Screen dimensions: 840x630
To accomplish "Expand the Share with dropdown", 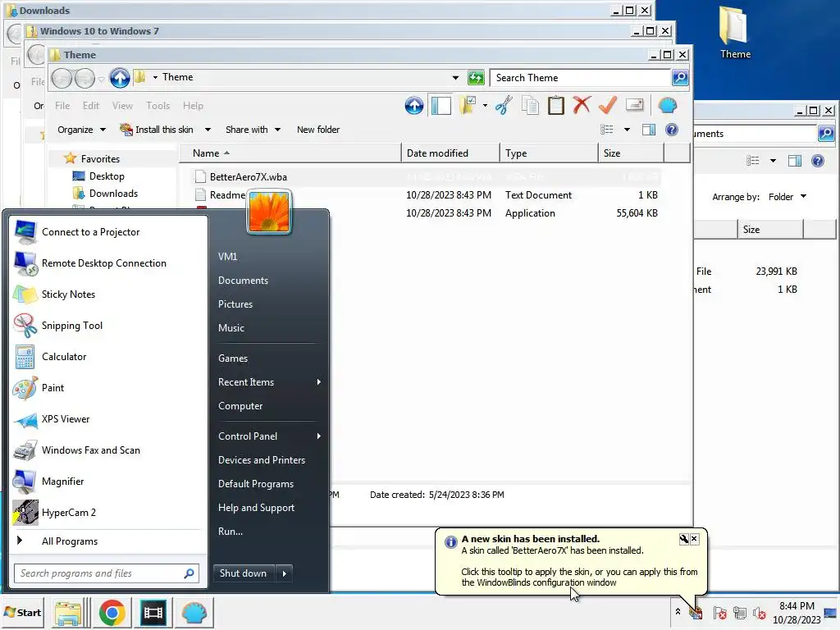I will coord(253,130).
